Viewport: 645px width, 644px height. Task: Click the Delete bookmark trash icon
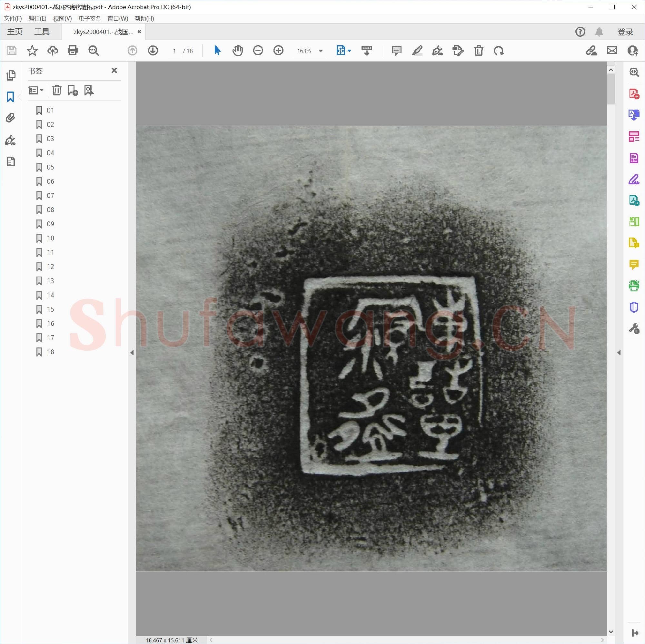click(x=57, y=90)
